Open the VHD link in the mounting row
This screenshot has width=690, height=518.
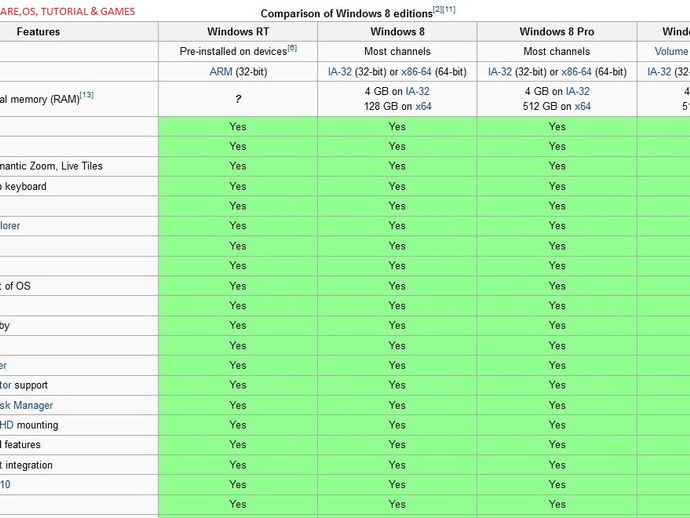(x=7, y=425)
